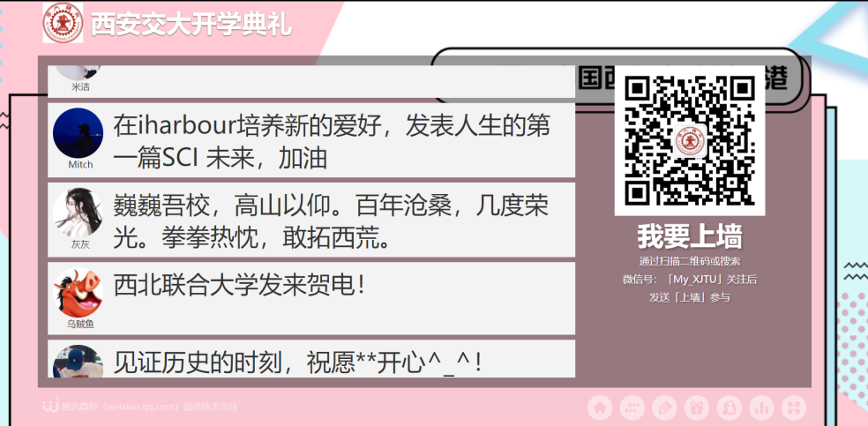This screenshot has width=868, height=426.
Task: Click the home icon in bottom toolbar
Action: (x=600, y=407)
